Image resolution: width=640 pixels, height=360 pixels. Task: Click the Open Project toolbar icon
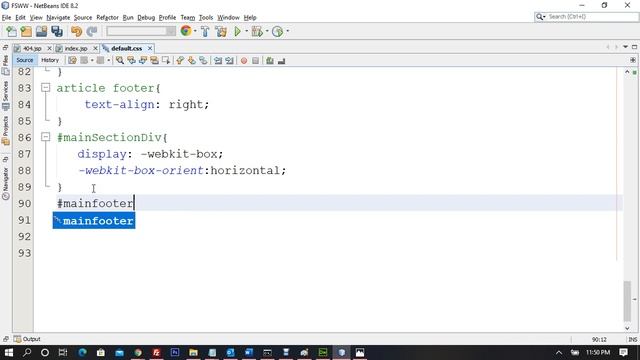pyautogui.click(x=41, y=31)
